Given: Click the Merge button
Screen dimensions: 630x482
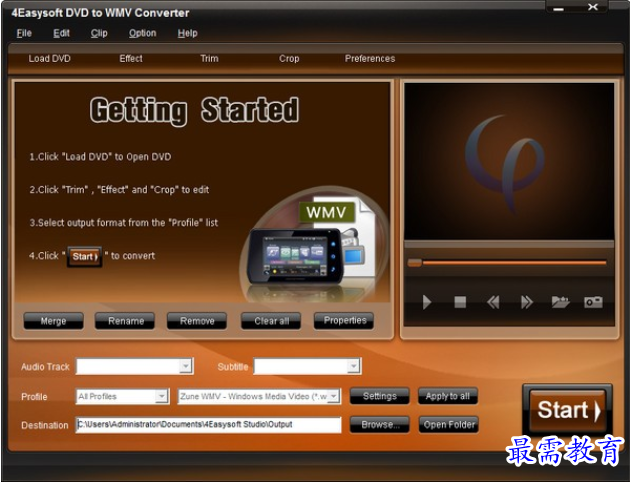Looking at the screenshot, I should click(53, 321).
